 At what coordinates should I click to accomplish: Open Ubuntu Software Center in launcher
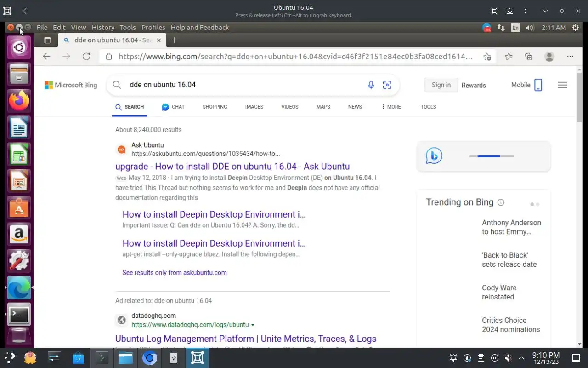click(x=19, y=207)
